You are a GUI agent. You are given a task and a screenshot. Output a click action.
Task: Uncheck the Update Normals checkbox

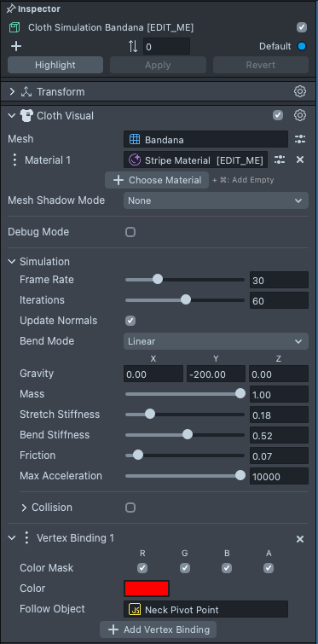pyautogui.click(x=130, y=321)
